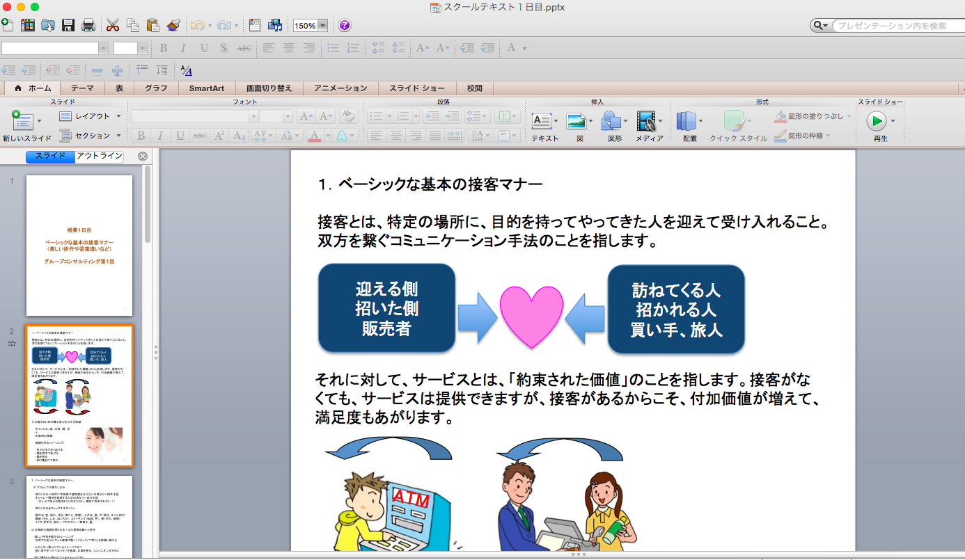Start slideshow with the green 再生 button
This screenshot has width=965, height=560.
[876, 121]
